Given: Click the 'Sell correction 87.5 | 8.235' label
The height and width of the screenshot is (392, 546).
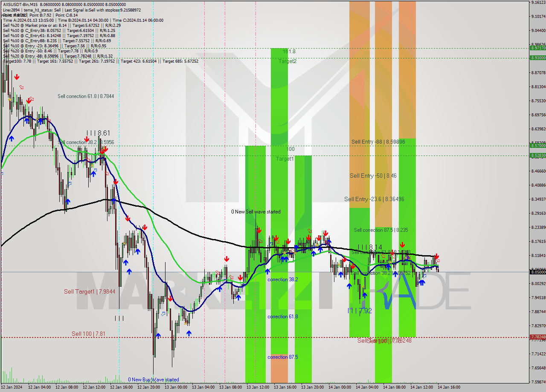Looking at the screenshot, I should [381, 230].
